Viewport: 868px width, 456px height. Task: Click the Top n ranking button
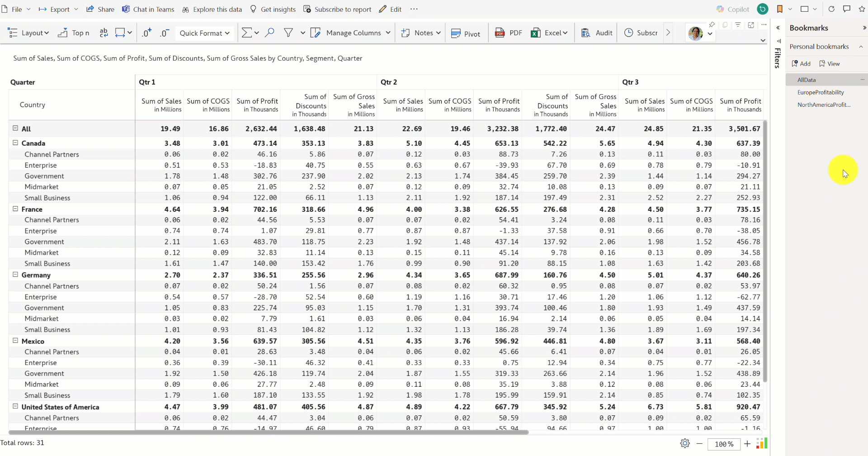coord(74,33)
